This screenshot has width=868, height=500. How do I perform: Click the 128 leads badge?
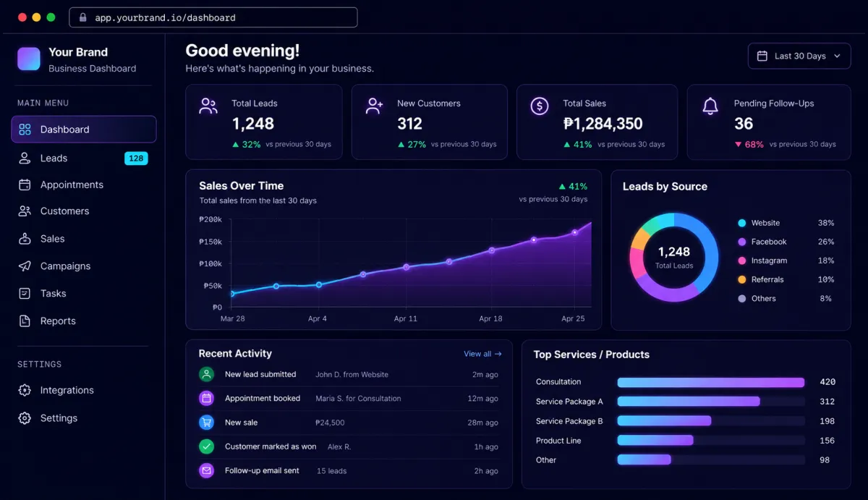click(x=136, y=158)
